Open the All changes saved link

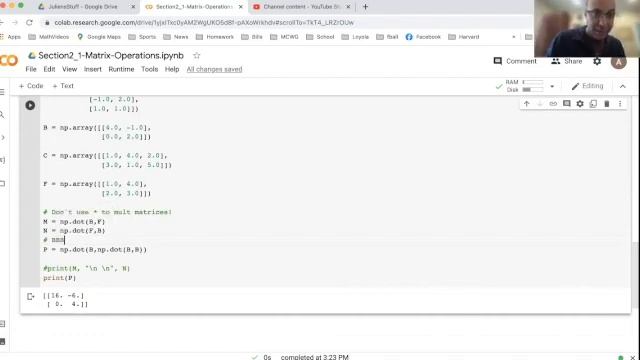click(x=214, y=69)
